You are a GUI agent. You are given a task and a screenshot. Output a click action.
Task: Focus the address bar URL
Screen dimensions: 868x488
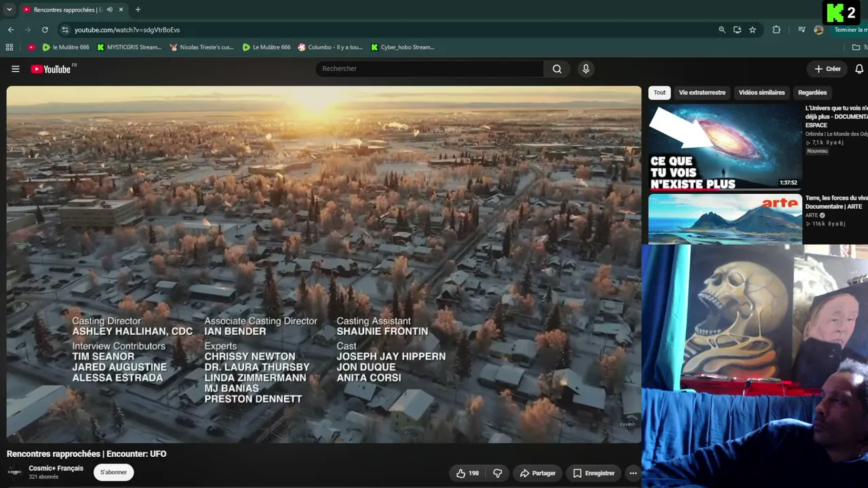pyautogui.click(x=127, y=30)
